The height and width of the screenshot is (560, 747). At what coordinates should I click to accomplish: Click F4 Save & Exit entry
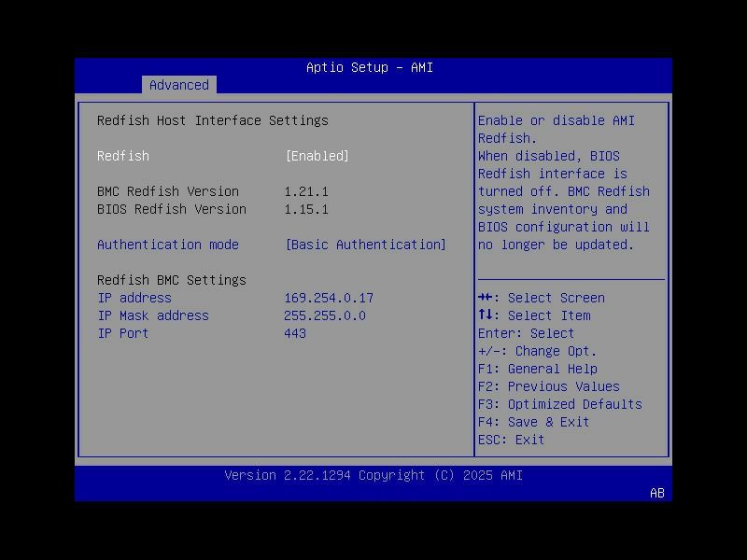pyautogui.click(x=533, y=422)
